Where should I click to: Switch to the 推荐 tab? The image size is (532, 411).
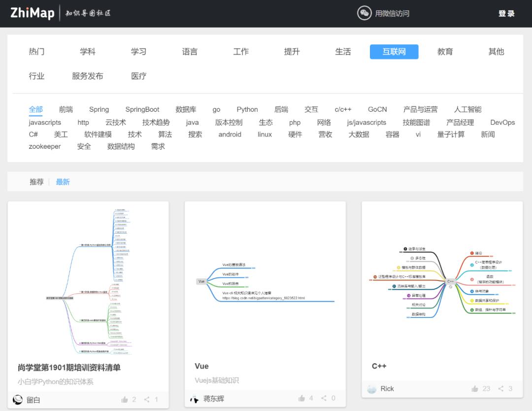coord(36,181)
